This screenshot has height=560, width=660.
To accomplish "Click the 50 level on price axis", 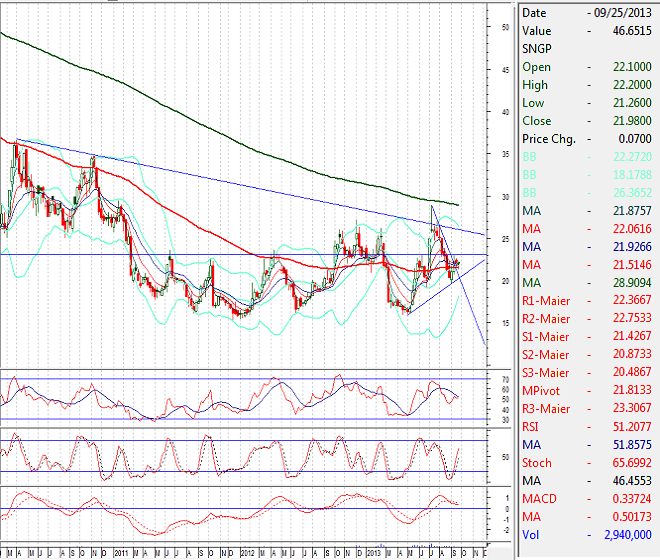I will pyautogui.click(x=505, y=27).
